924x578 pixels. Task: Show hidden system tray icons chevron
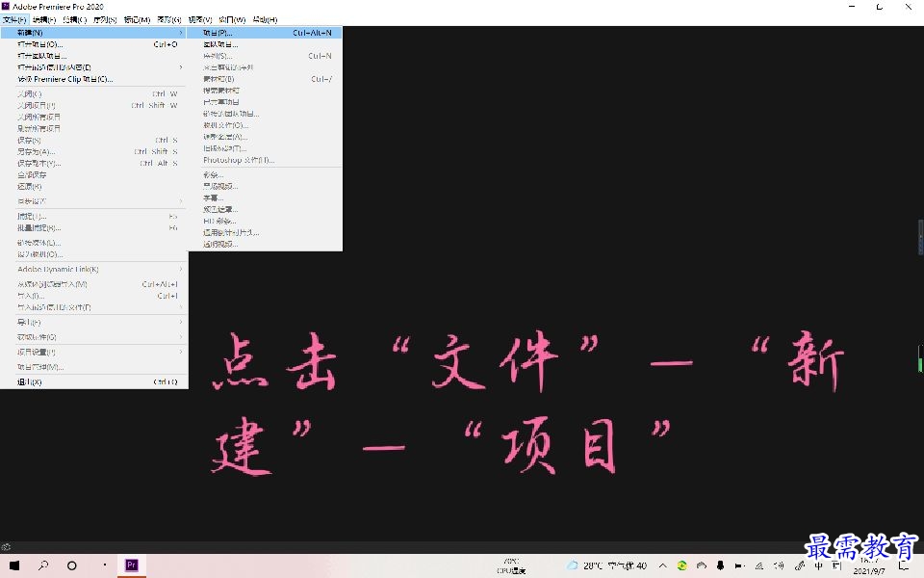[x=662, y=565]
